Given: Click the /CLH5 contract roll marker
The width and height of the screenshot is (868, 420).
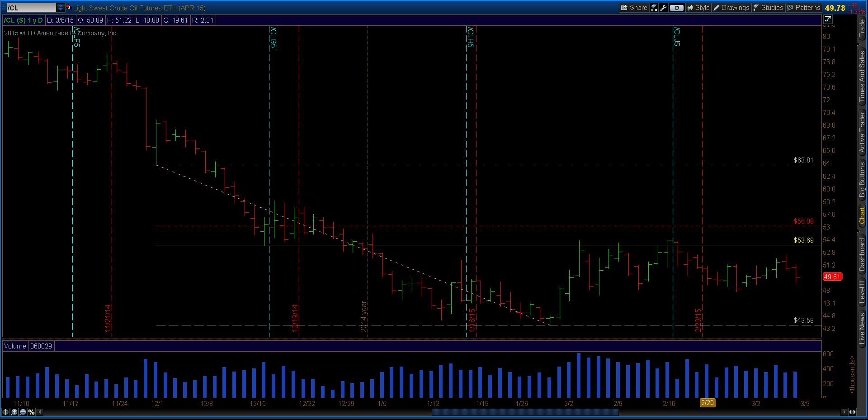Looking at the screenshot, I should [471, 37].
